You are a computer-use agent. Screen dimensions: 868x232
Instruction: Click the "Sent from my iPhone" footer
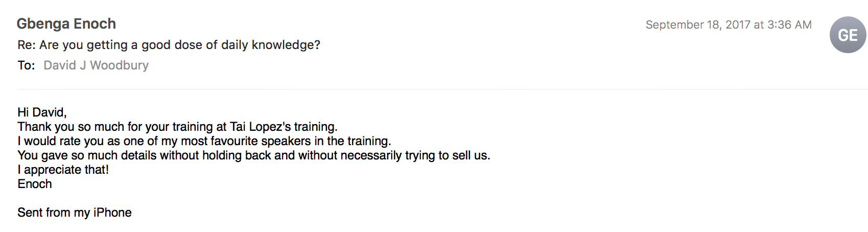[75, 213]
